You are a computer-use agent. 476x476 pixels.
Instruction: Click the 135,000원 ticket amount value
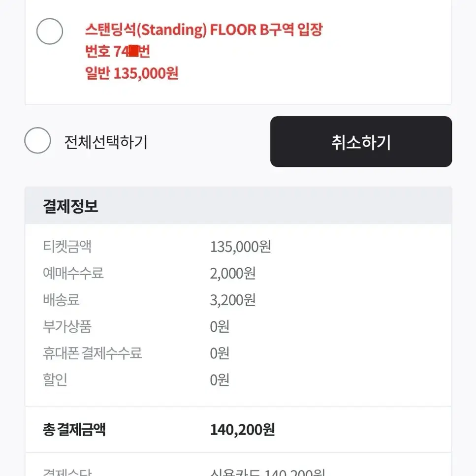coord(240,247)
